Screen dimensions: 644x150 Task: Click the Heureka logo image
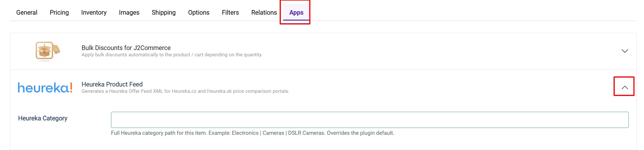(x=45, y=88)
